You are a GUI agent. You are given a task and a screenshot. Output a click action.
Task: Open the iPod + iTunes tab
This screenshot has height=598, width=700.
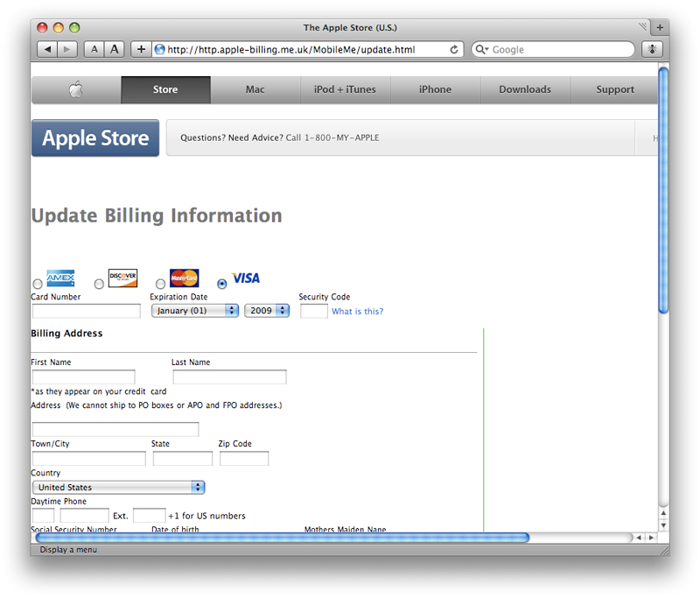[x=346, y=90]
